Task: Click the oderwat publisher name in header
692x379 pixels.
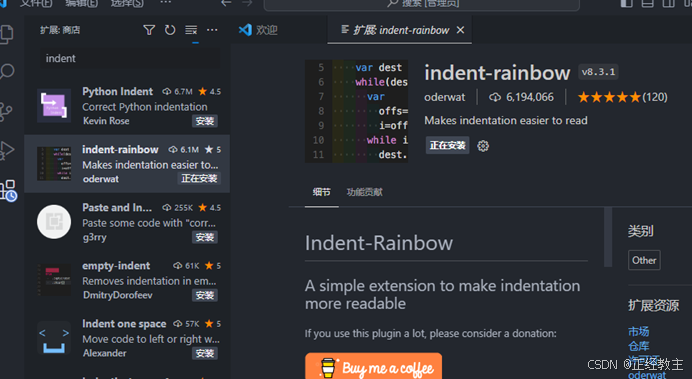Action: click(x=444, y=97)
